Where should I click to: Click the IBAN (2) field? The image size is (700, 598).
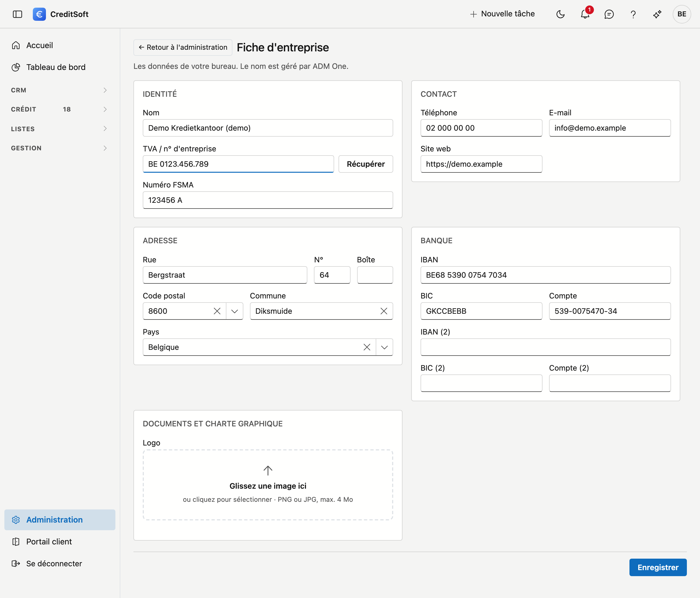(x=545, y=347)
